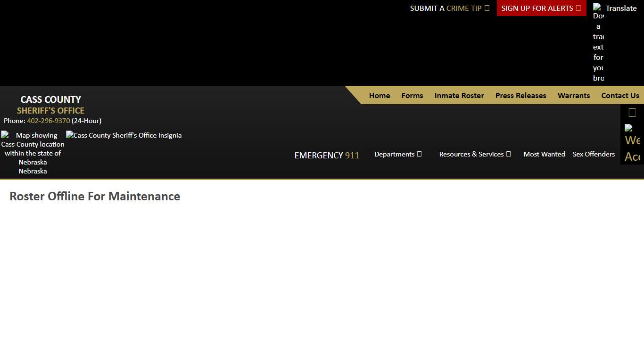The image size is (644, 362).
Task: Select Inmate Roster in the navigation
Action: tap(459, 96)
